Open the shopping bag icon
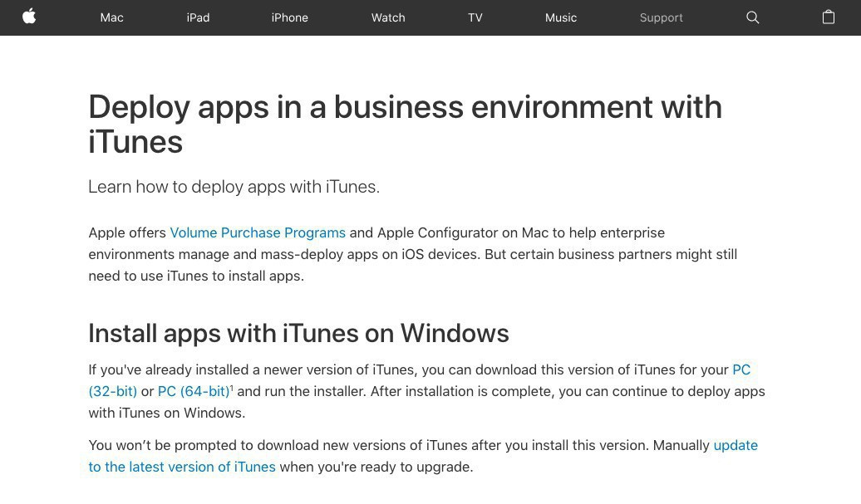Image resolution: width=861 pixels, height=504 pixels. point(828,17)
